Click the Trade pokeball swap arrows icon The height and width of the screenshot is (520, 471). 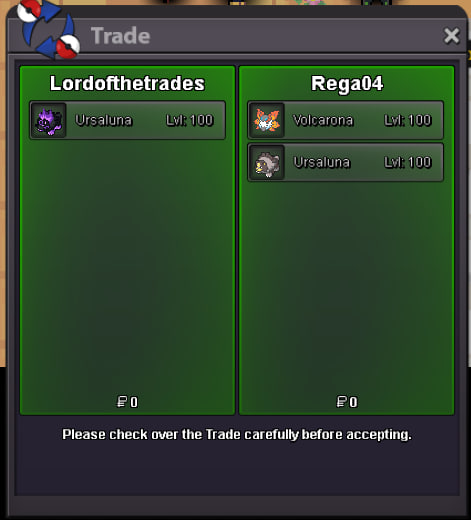tap(49, 30)
